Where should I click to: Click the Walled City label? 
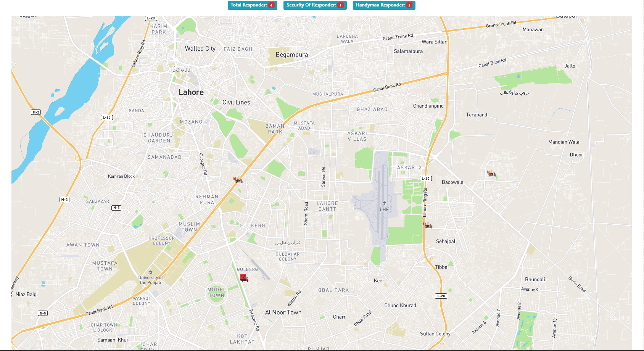[x=200, y=48]
